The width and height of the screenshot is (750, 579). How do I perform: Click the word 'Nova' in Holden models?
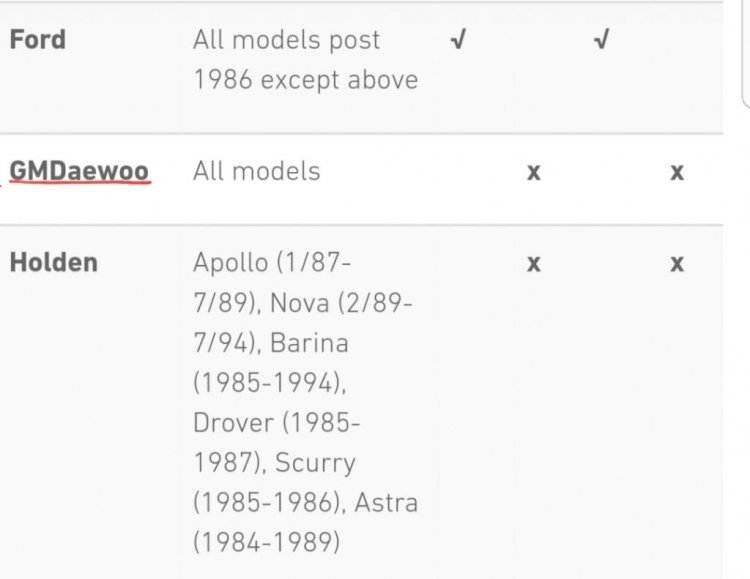coord(300,302)
